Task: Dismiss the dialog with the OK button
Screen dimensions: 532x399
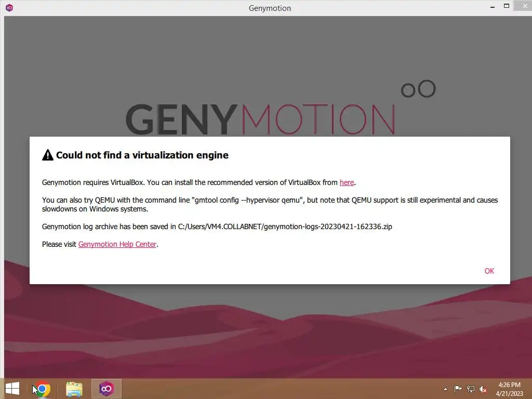Action: tap(489, 271)
